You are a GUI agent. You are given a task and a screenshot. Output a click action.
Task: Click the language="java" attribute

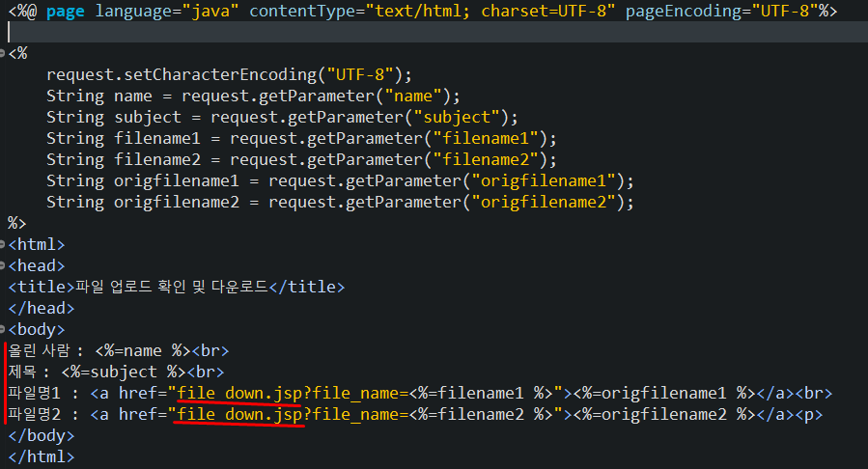tap(167, 11)
